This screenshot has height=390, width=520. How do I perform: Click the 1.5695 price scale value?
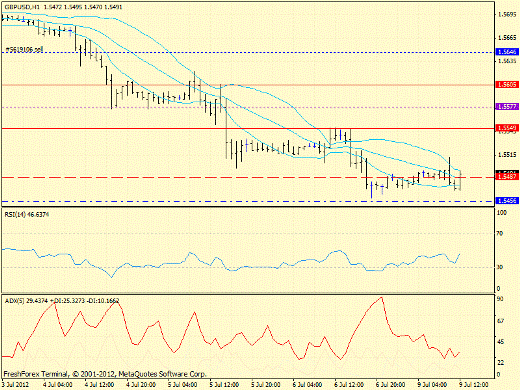point(507,14)
